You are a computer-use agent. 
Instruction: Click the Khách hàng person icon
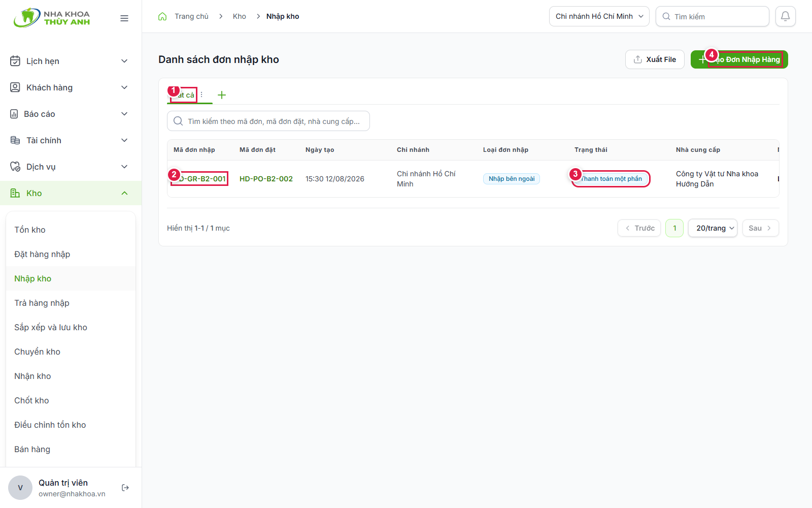[15, 87]
